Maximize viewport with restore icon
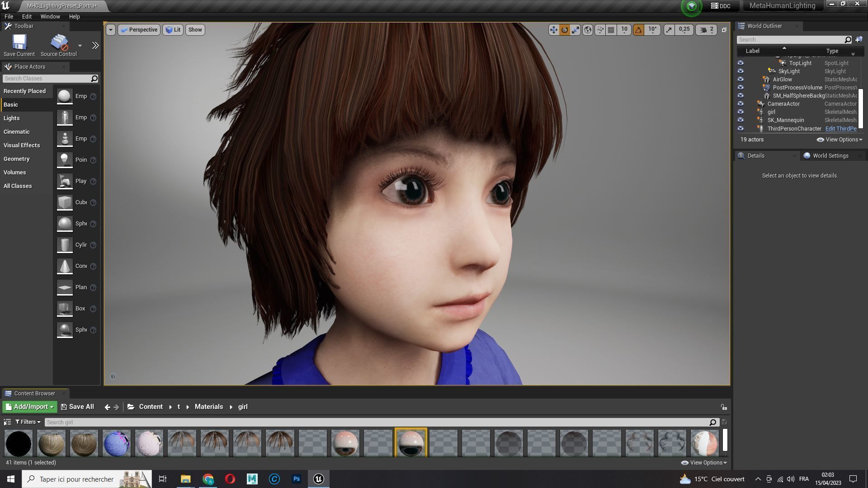The width and height of the screenshot is (868, 488). coord(724,30)
